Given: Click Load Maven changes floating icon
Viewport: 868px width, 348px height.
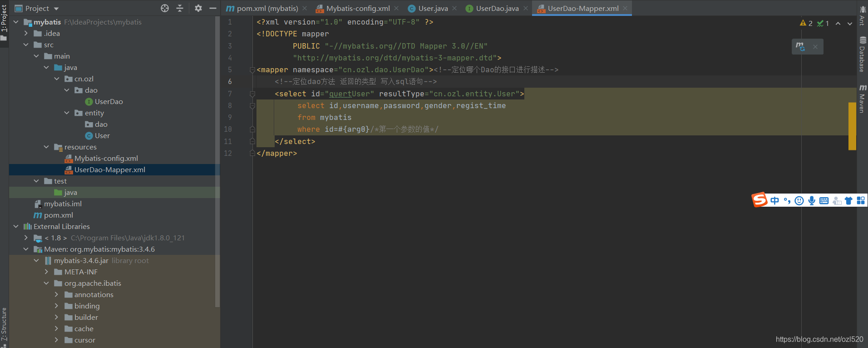Looking at the screenshot, I should coord(800,46).
